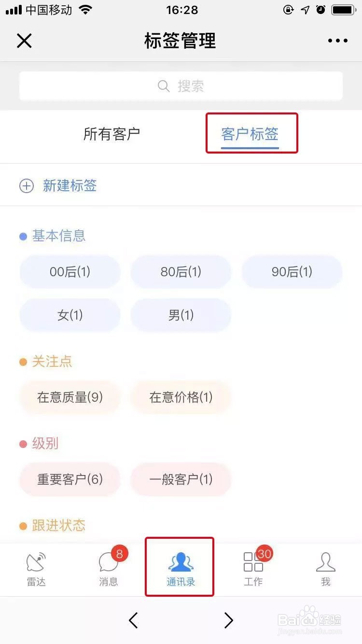Select the 00后(1) tag chip

tap(70, 272)
